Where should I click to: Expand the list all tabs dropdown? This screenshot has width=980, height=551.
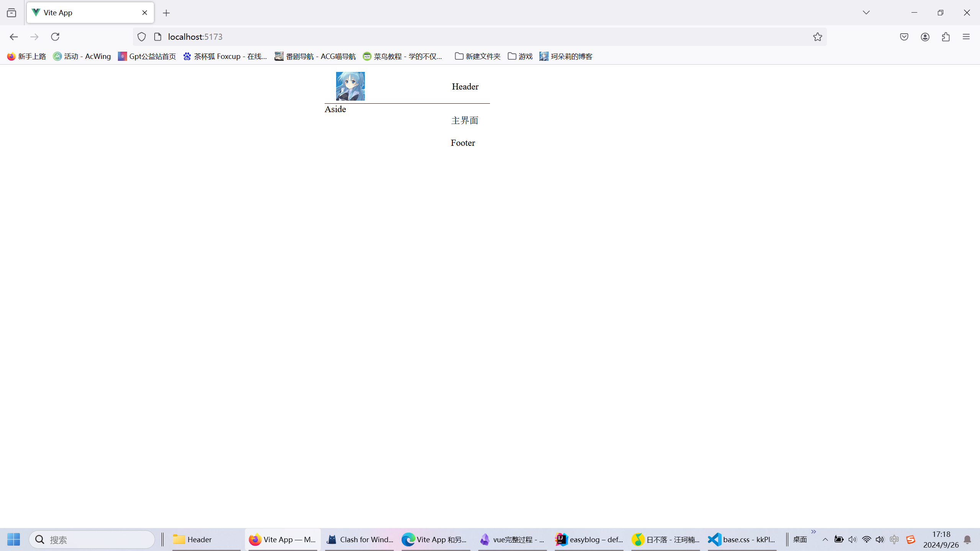[x=866, y=13]
